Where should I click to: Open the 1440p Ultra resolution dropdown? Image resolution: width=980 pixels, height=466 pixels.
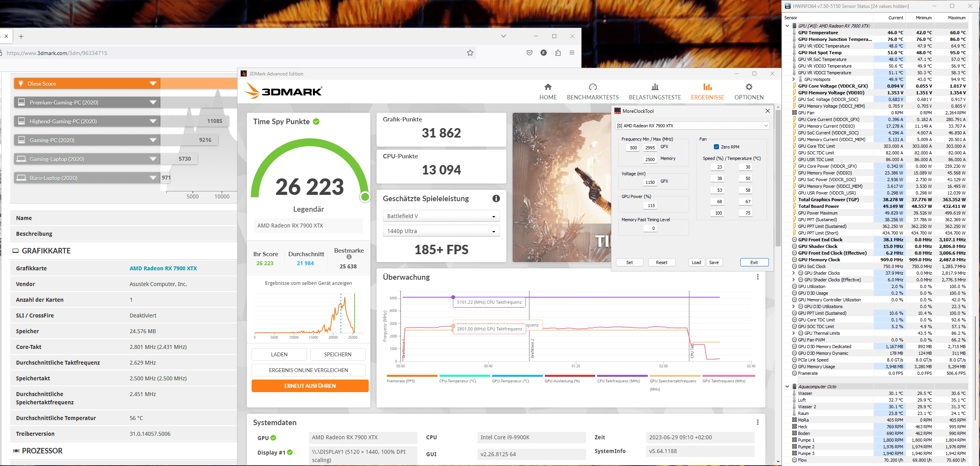click(x=441, y=231)
